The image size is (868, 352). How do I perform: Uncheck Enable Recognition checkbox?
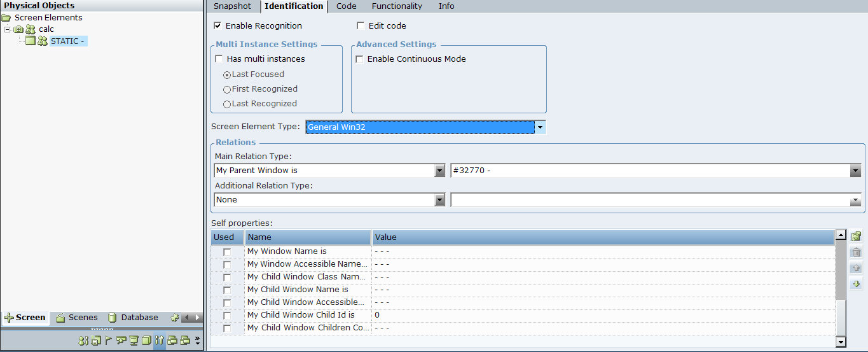(218, 26)
